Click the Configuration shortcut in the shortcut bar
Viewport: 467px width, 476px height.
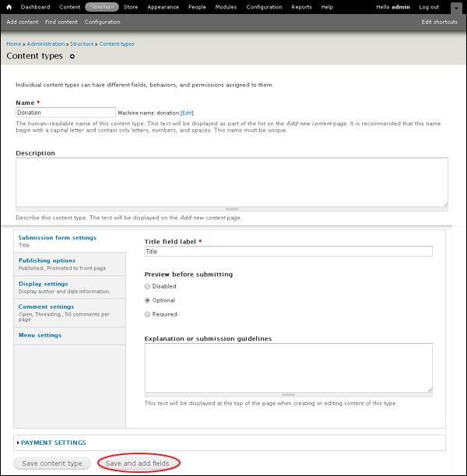(x=103, y=22)
